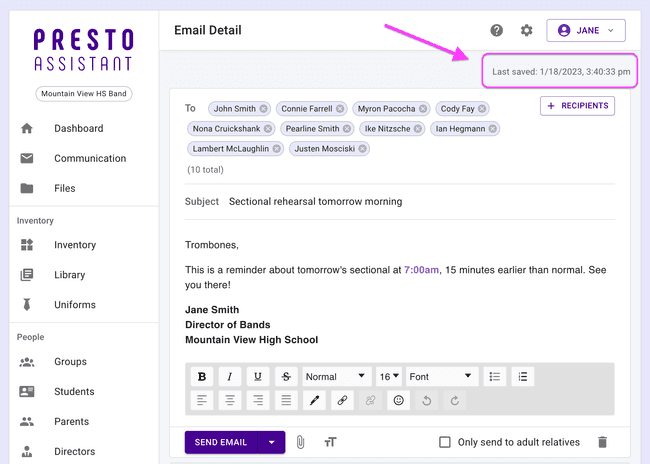Enable Only send to adult relatives
This screenshot has width=650, height=464.
click(445, 442)
